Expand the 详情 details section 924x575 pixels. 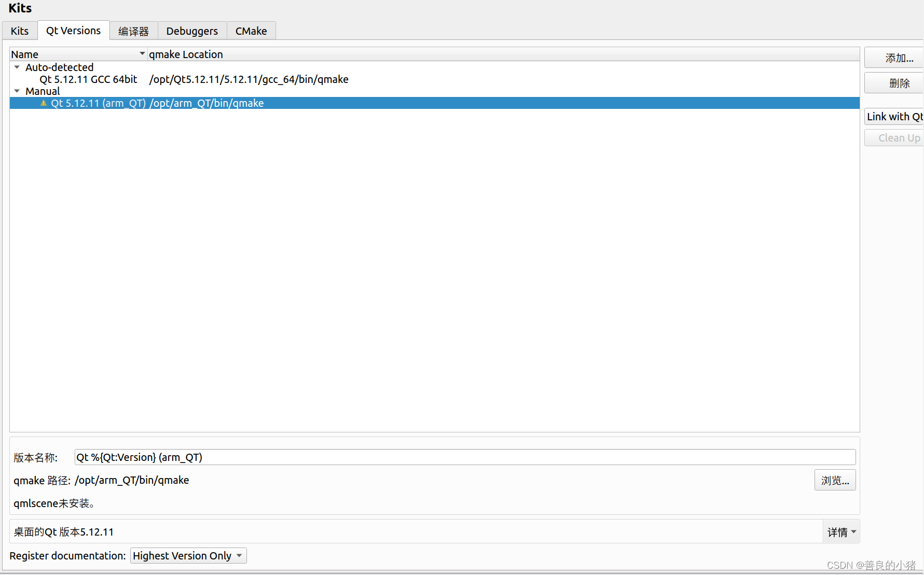click(842, 532)
